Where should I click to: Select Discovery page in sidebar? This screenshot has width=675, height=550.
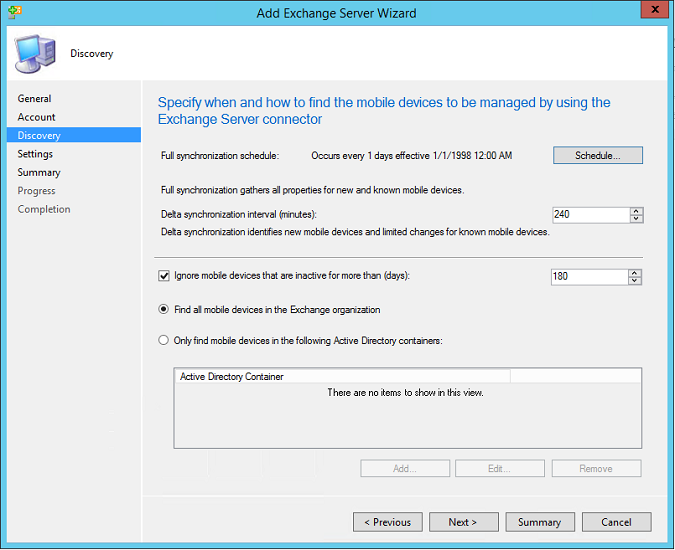click(x=74, y=135)
